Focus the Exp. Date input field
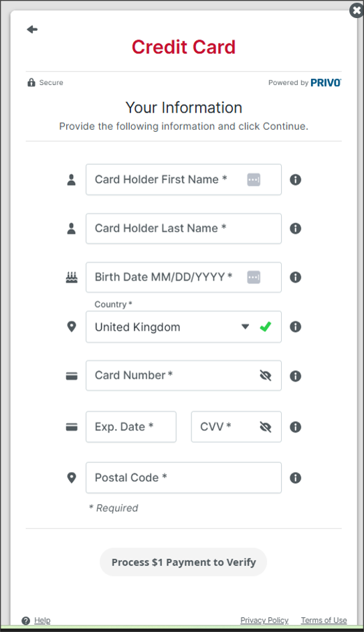The width and height of the screenshot is (364, 632). coord(131,427)
